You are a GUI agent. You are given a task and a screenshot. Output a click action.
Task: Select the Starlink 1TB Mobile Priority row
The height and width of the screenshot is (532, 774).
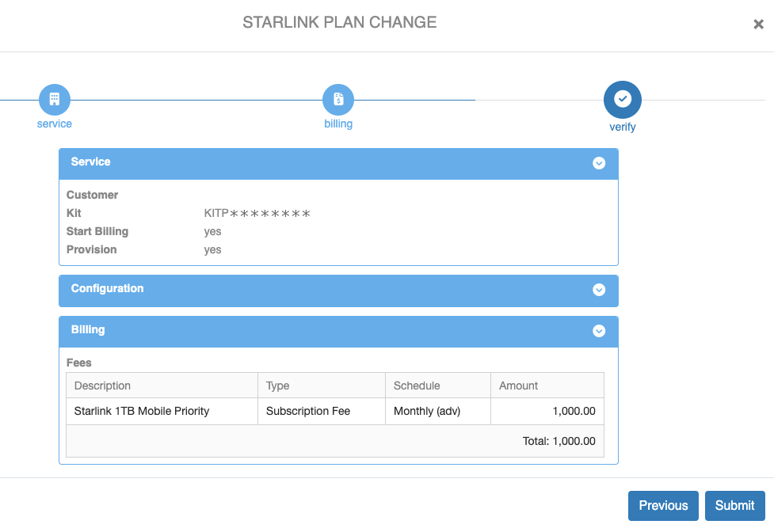click(x=142, y=411)
